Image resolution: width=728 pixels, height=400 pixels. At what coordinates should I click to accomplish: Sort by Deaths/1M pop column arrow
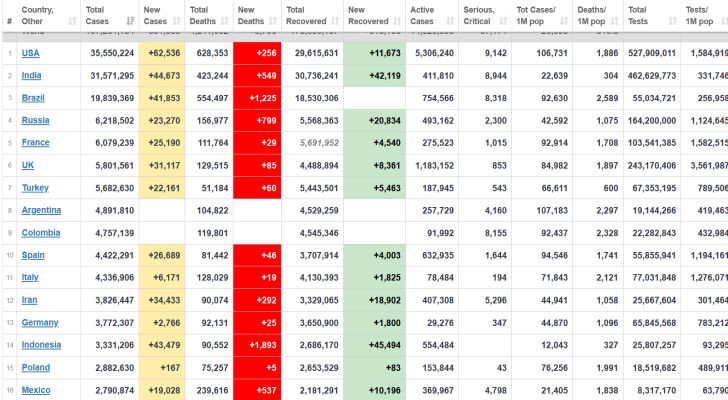tap(615, 21)
